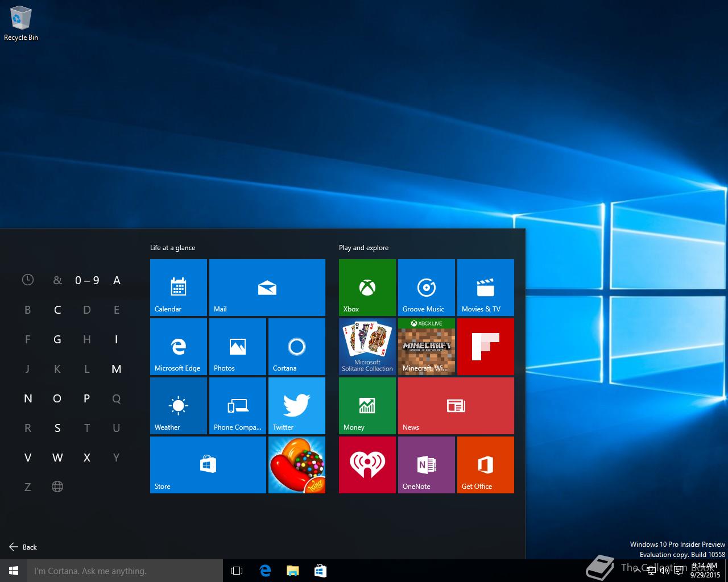
Task: Jump to apps under letter X
Action: tap(87, 458)
